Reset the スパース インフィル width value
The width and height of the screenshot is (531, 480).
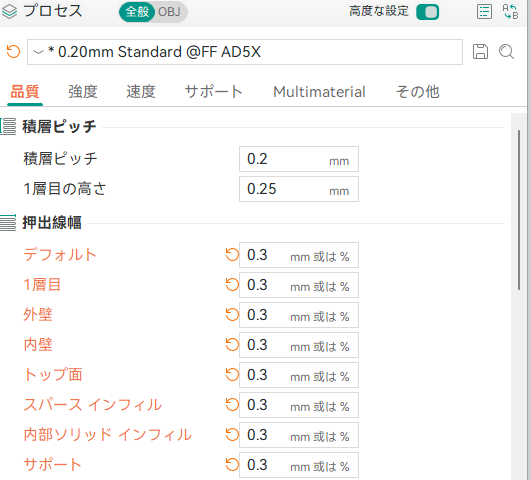pos(232,404)
